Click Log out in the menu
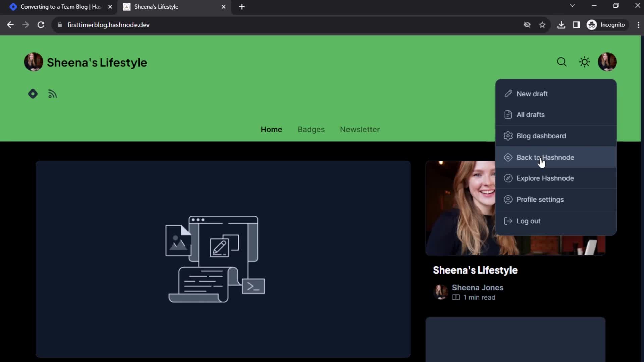This screenshot has width=644, height=362. tap(556, 221)
